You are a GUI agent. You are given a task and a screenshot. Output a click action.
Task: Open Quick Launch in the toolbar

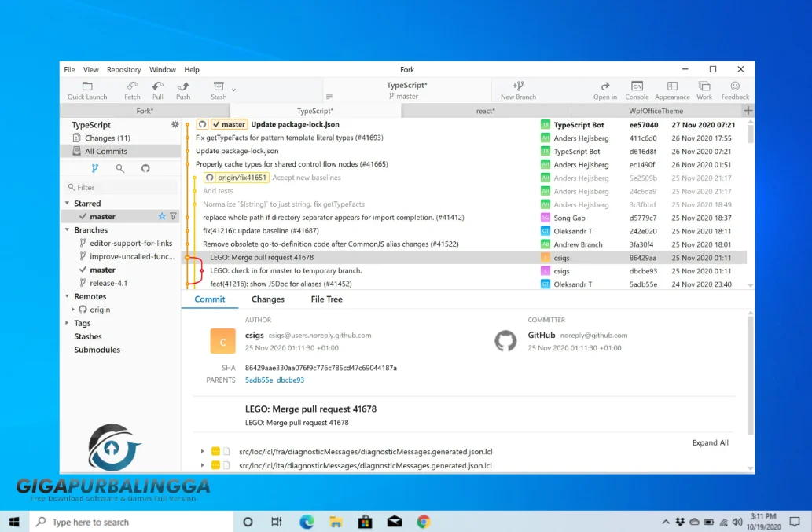(x=87, y=90)
